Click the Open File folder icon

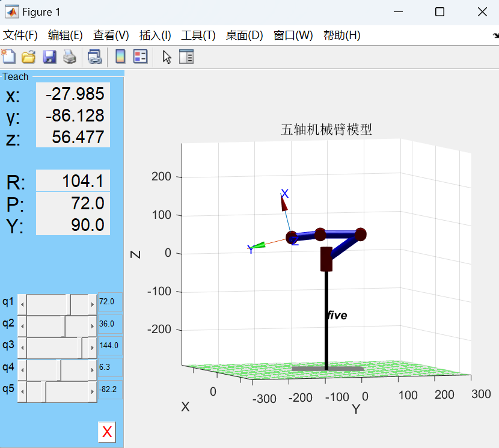tap(29, 57)
